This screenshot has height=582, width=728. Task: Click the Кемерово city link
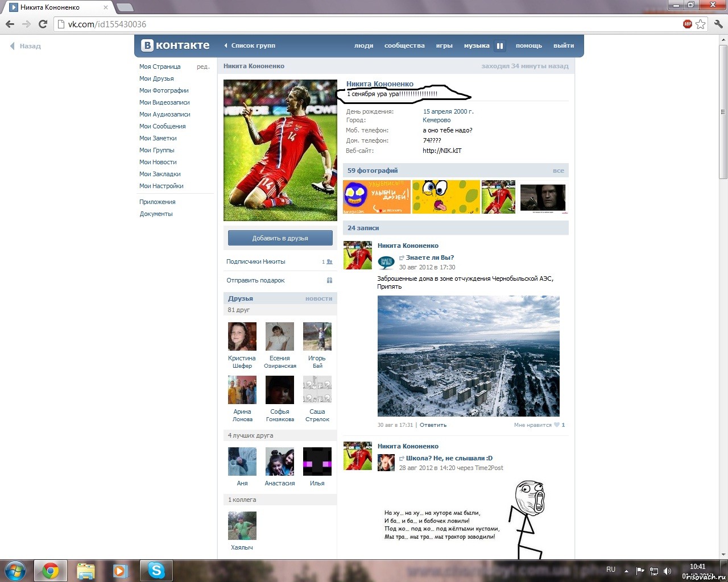point(437,120)
